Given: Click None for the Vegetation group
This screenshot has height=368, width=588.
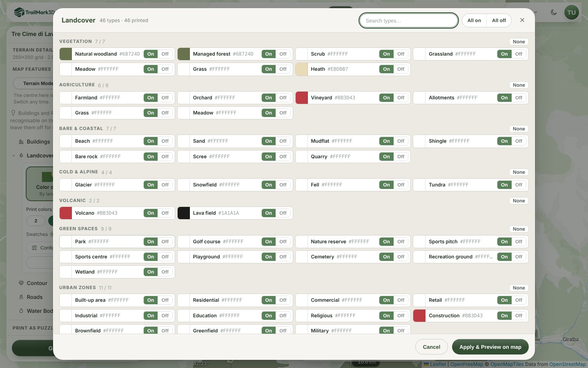Looking at the screenshot, I should [x=519, y=42].
